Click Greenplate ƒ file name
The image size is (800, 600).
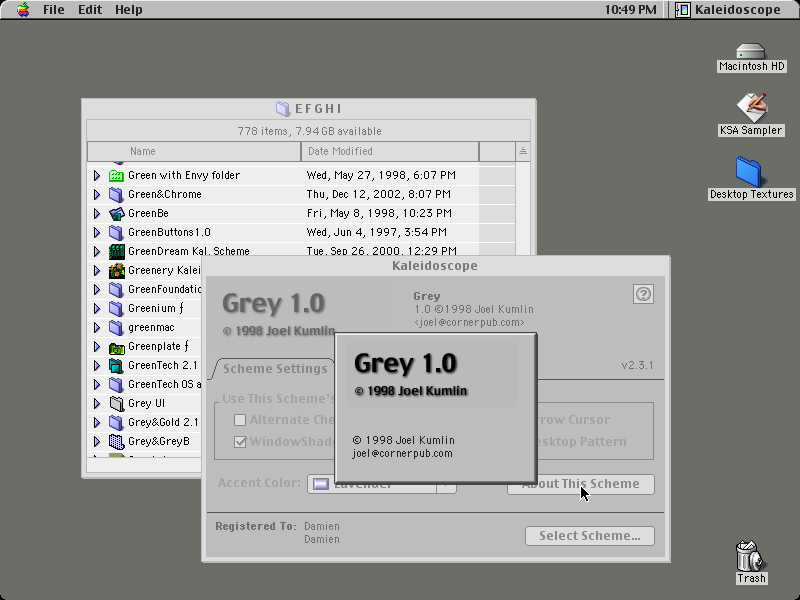pyautogui.click(x=158, y=346)
